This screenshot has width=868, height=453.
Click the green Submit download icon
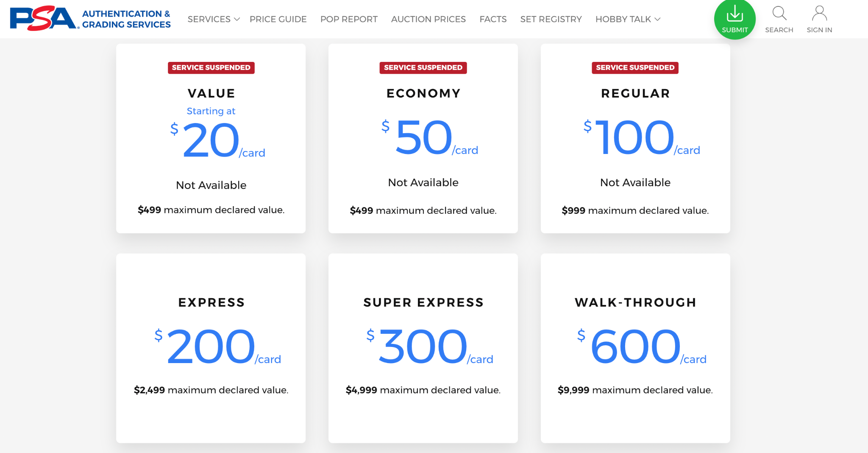tap(734, 14)
